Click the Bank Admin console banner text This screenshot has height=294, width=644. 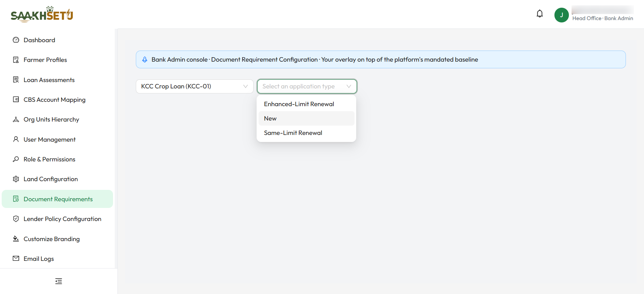point(315,60)
